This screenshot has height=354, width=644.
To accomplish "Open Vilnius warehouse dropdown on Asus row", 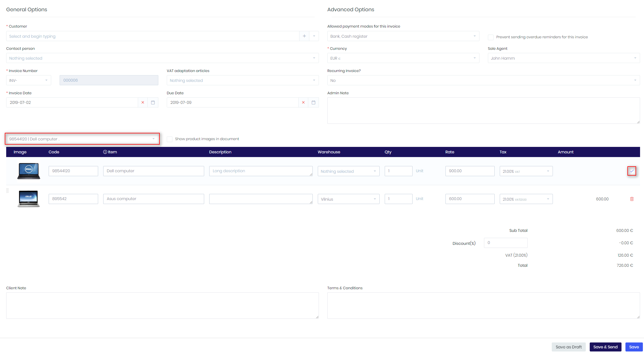I will click(348, 199).
